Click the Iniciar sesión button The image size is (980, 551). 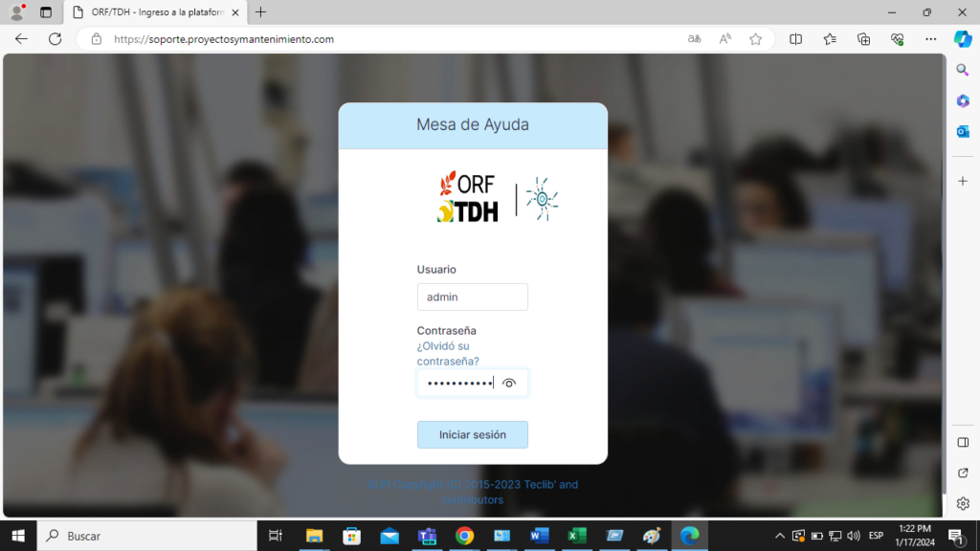(x=472, y=434)
